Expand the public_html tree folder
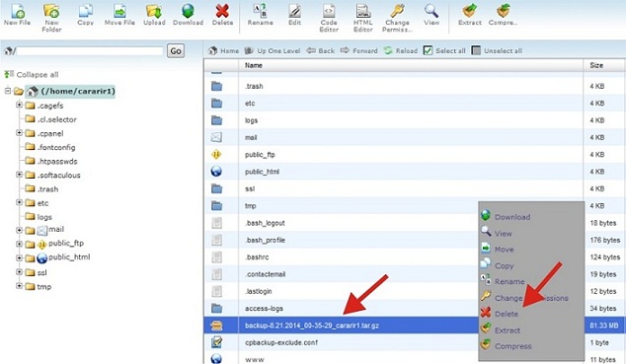The width and height of the screenshot is (626, 364). pyautogui.click(x=19, y=257)
